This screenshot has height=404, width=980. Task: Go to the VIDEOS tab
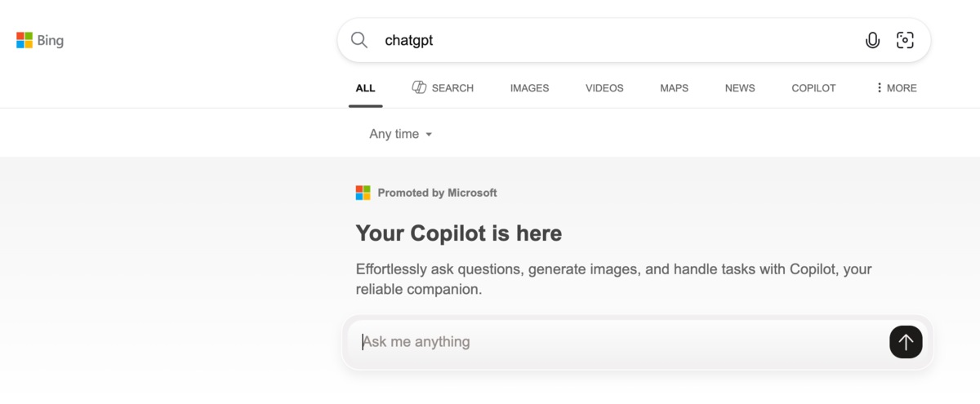pyautogui.click(x=604, y=88)
